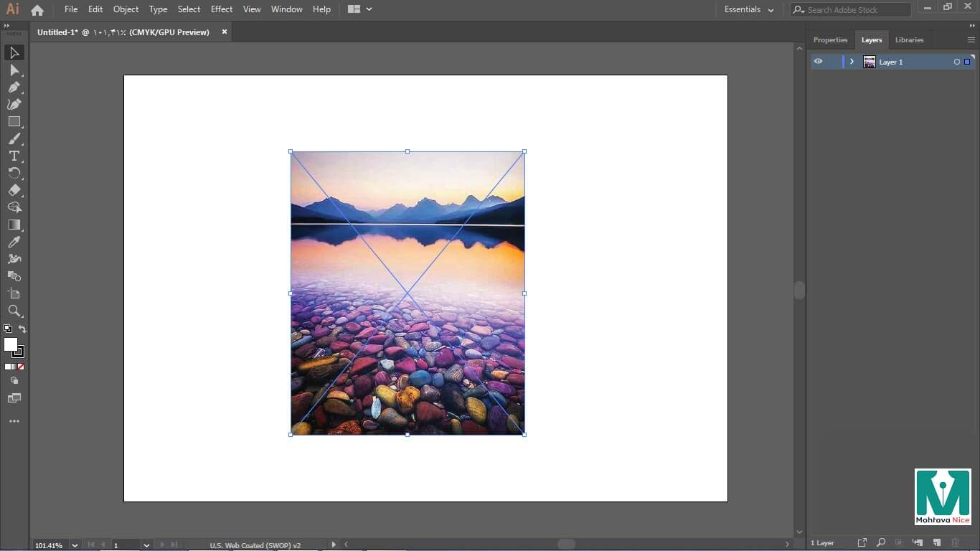The width and height of the screenshot is (980, 551).
Task: Swap fill and stroke colors
Action: [x=22, y=329]
